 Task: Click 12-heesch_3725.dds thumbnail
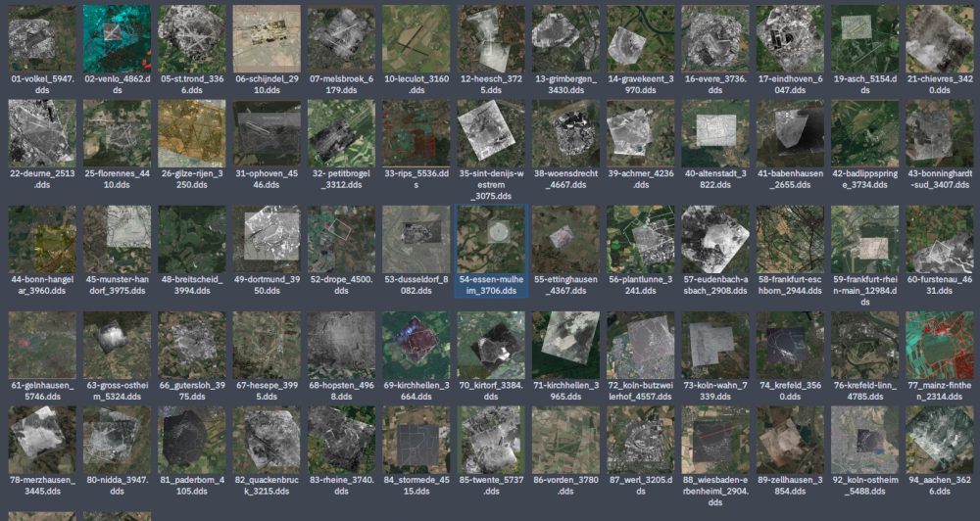(491, 39)
